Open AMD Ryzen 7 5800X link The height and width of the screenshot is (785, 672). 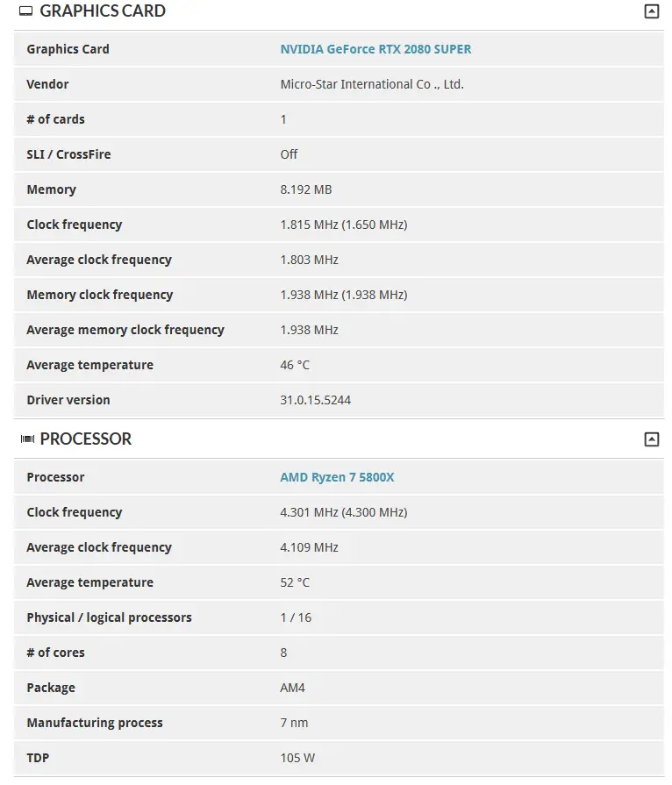coord(337,477)
